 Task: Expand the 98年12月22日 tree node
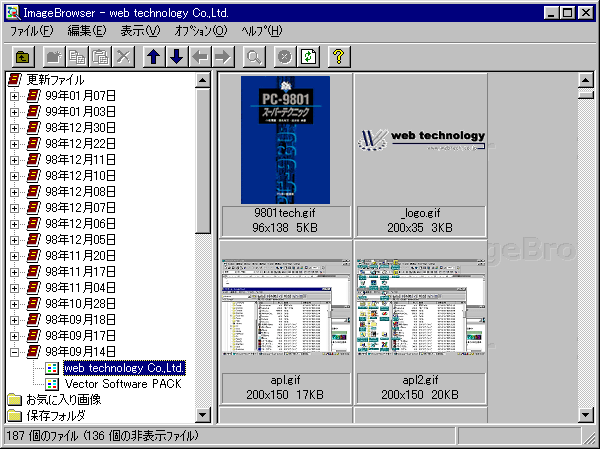14,144
